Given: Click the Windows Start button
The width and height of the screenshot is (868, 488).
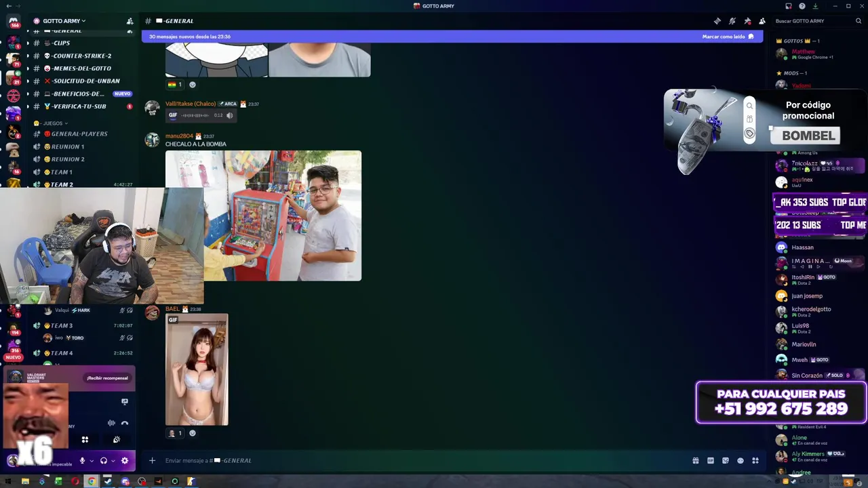Looking at the screenshot, I should pyautogui.click(x=9, y=481).
